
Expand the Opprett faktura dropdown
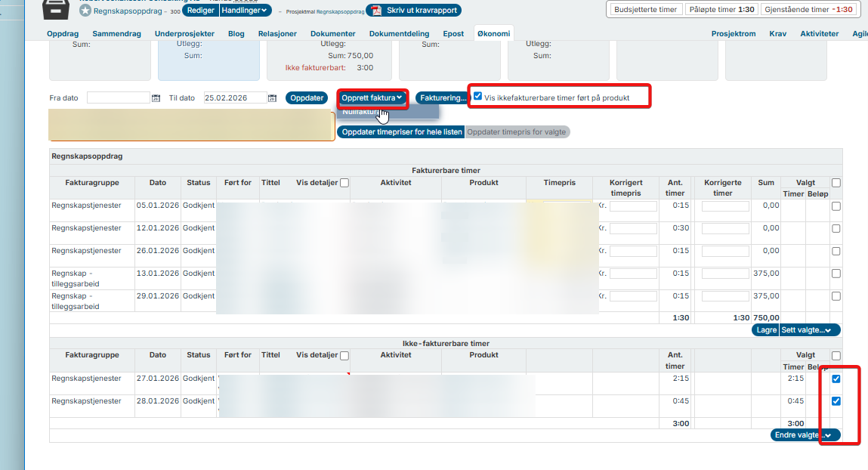tap(371, 97)
